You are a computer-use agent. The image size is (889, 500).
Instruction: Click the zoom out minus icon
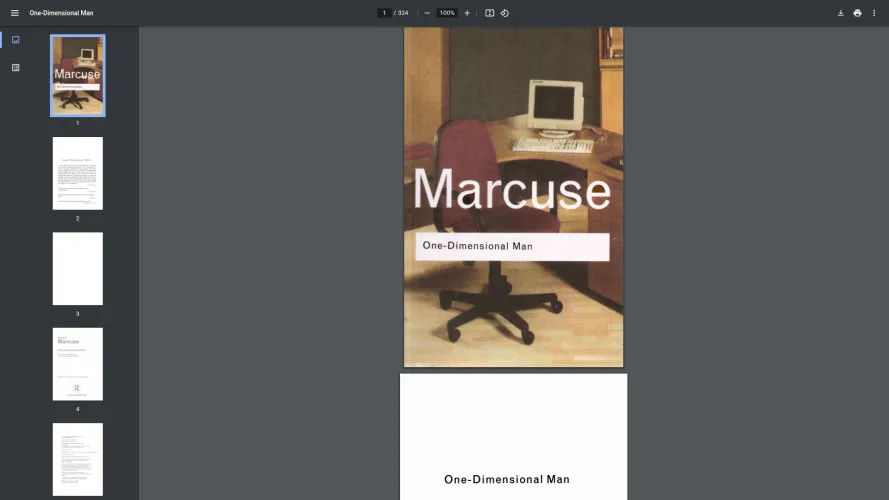(427, 13)
